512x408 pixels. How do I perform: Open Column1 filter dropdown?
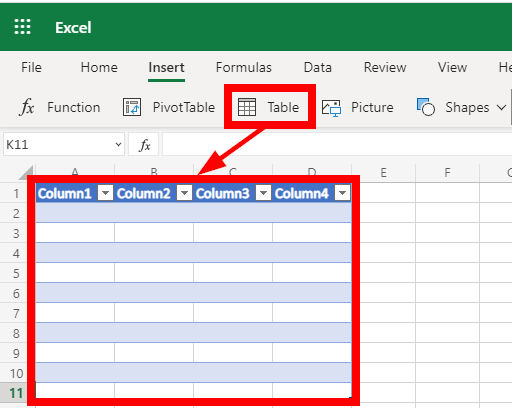(105, 193)
